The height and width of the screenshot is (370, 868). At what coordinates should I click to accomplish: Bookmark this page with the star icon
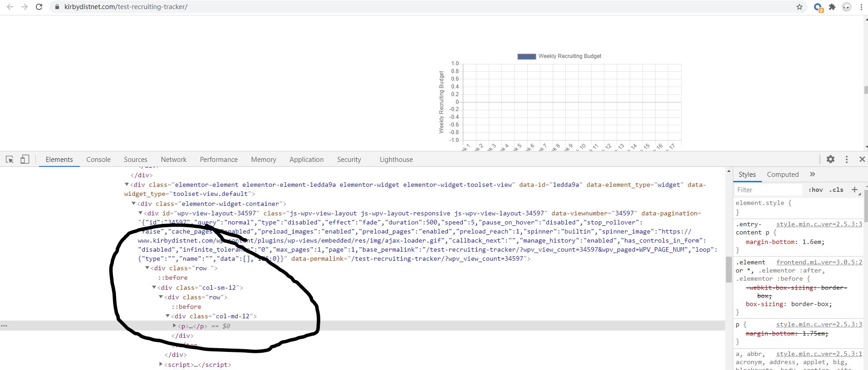(x=799, y=7)
